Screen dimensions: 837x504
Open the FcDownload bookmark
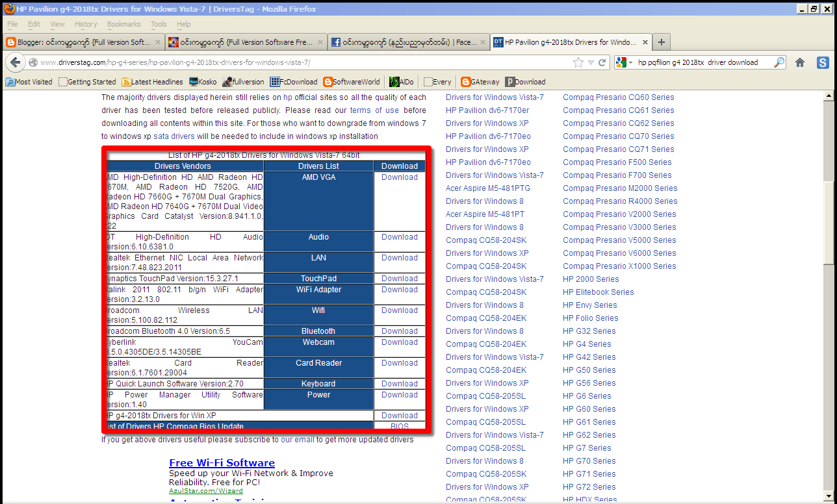(x=294, y=82)
